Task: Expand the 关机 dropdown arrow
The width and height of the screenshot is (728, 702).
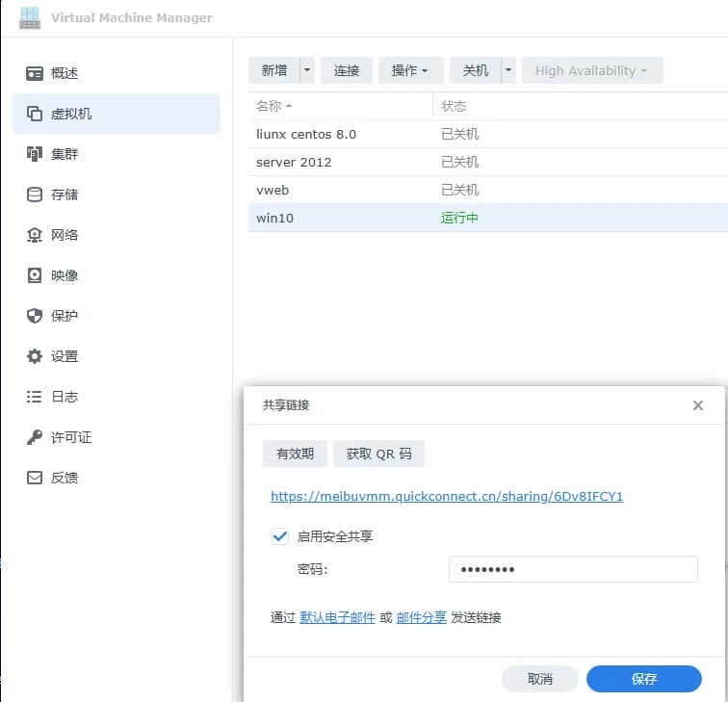Action: (508, 70)
